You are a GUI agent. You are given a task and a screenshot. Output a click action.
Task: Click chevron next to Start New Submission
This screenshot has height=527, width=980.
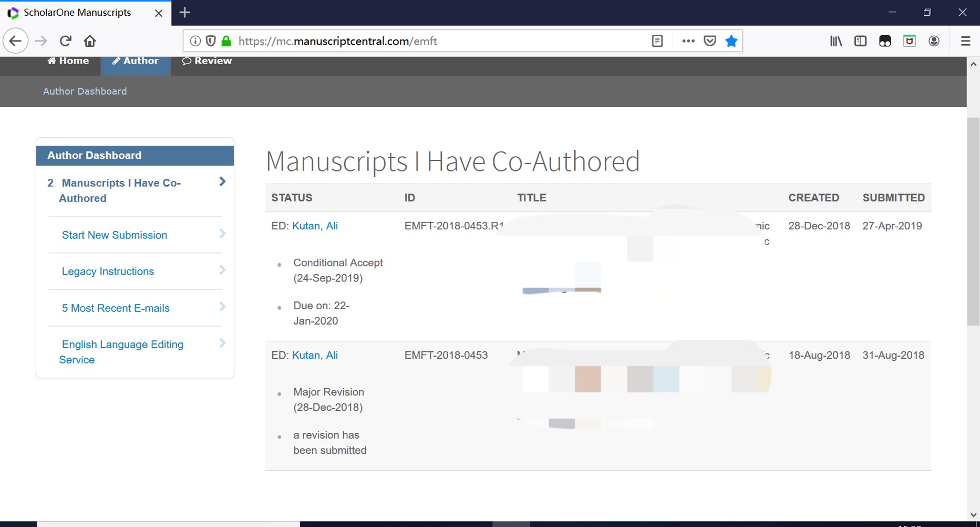(x=222, y=234)
